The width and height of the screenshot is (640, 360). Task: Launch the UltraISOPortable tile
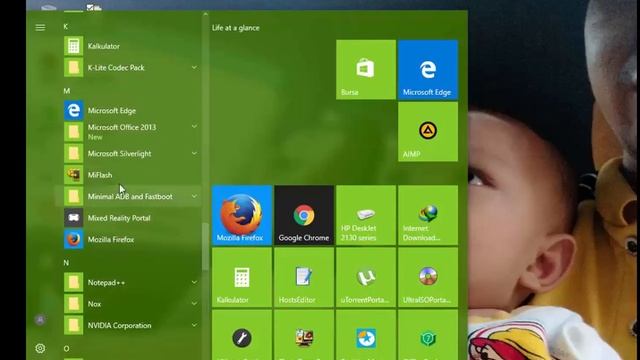pyautogui.click(x=428, y=277)
